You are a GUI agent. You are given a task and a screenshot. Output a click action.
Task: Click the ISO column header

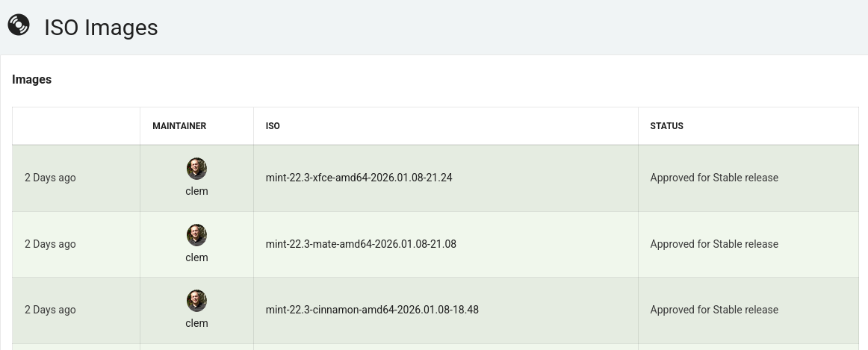point(273,126)
